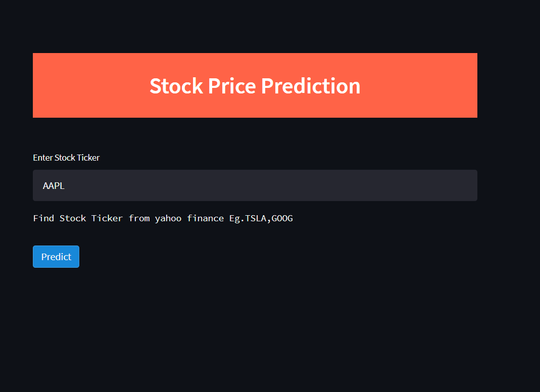The width and height of the screenshot is (540, 392).
Task: Click the AAPL text to edit it
Action: [x=53, y=185]
